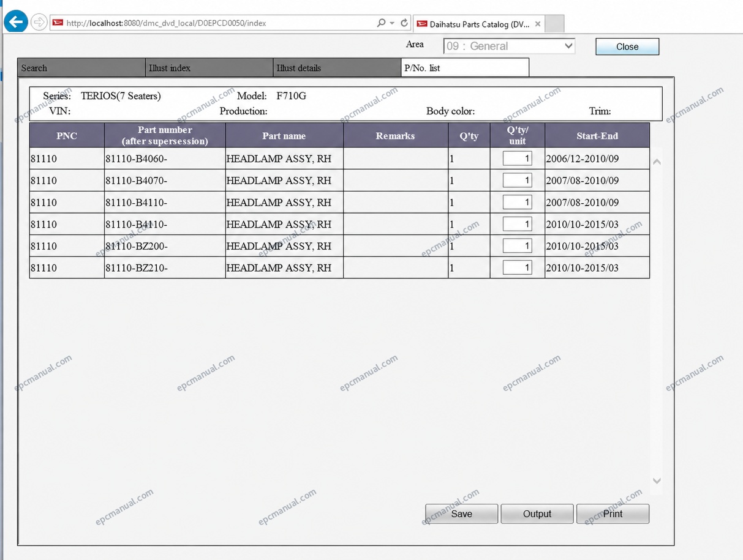Open a new blank browser tab
The image size is (743, 560).
pos(554,24)
